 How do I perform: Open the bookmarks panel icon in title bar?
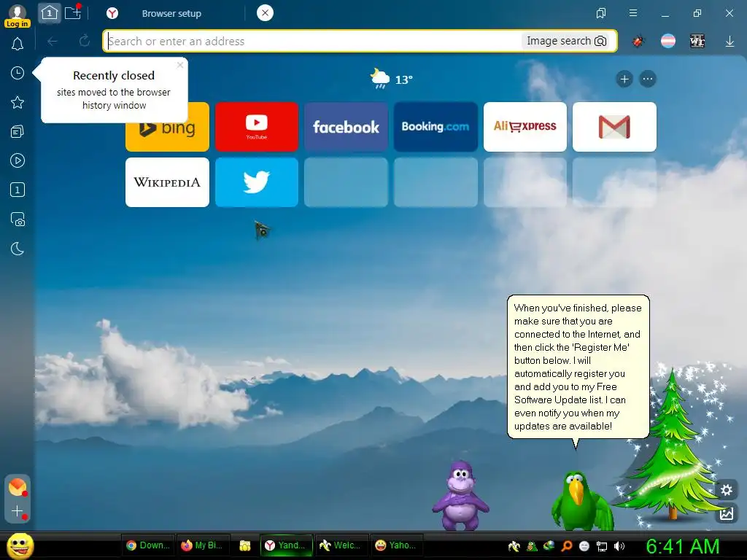601,13
